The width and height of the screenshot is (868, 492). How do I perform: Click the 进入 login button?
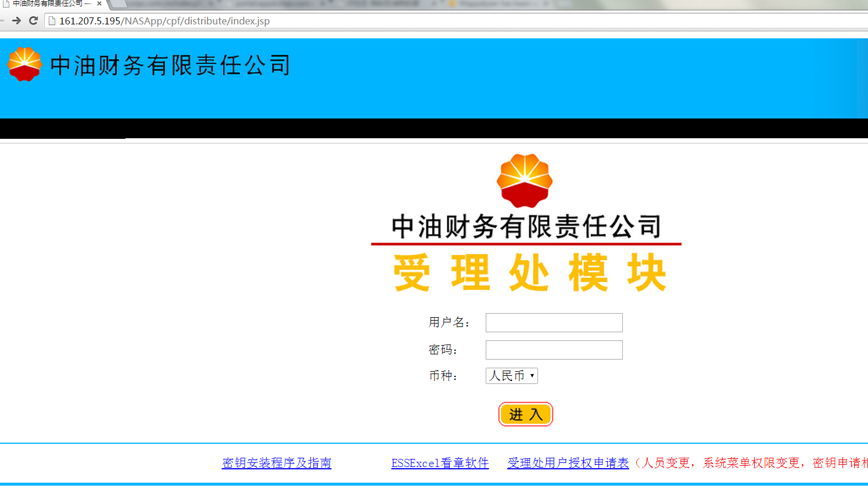(526, 415)
